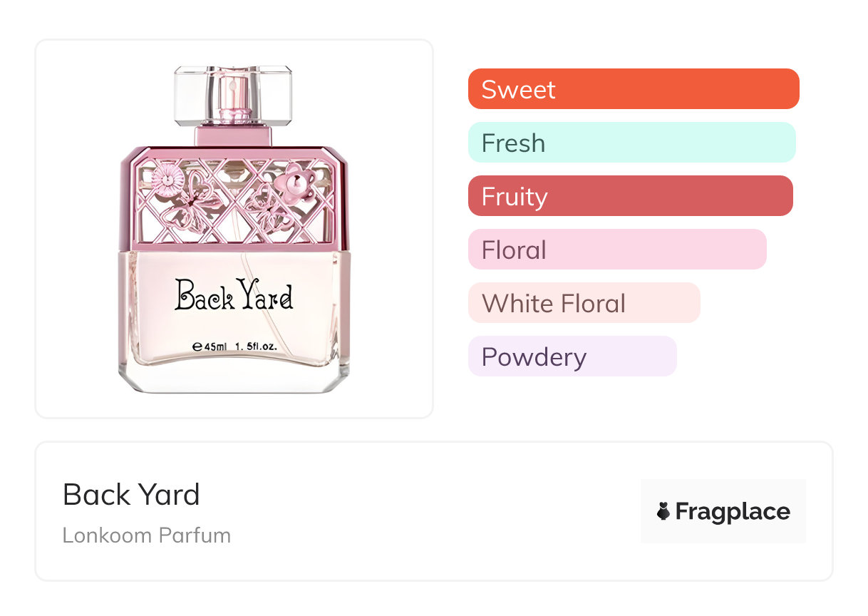This screenshot has height=616, width=868.
Task: Click the pink spray nozzle inside the cap
Action: tap(233, 100)
